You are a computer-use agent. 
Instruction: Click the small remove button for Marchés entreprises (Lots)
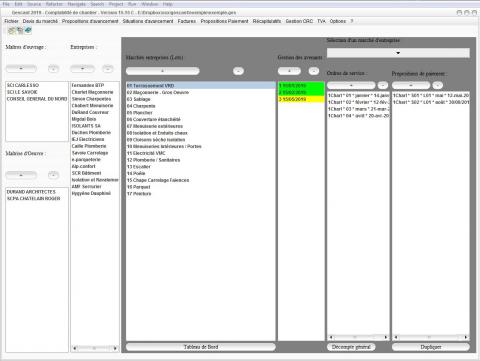click(x=238, y=71)
